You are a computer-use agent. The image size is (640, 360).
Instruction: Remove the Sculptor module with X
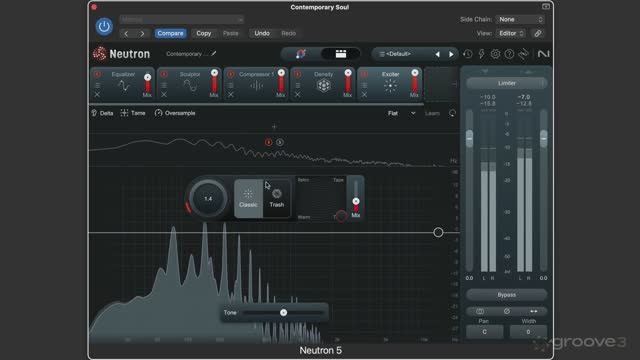[x=164, y=94]
